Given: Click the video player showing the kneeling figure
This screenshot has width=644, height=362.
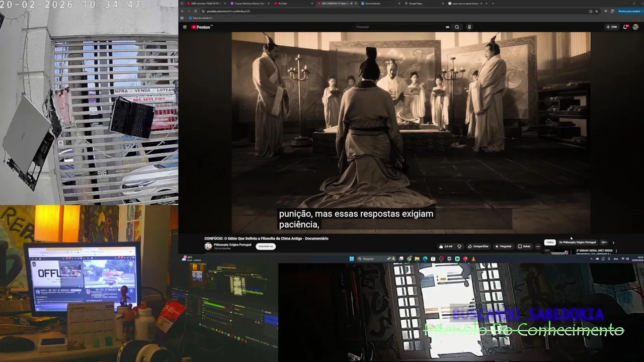Looking at the screenshot, I should point(411,132).
